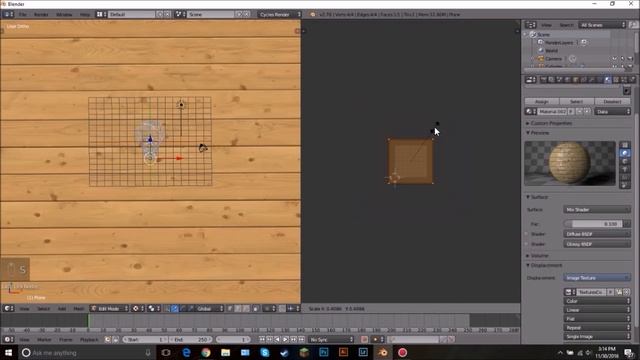Toggle Camera visibility eye in outliner
Image resolution: width=640 pixels, height=360 pixels.
pyautogui.click(x=615, y=59)
